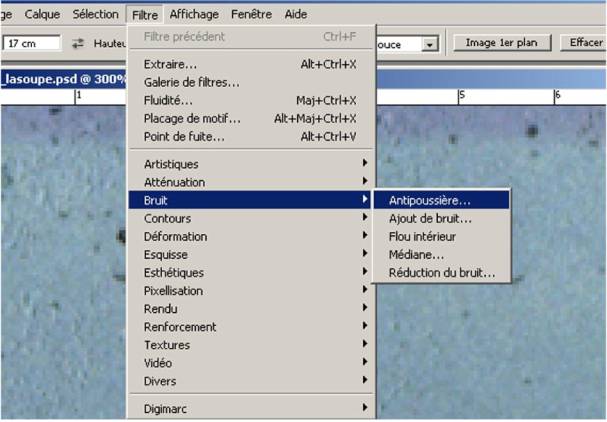Select Ajout de bruit…
The width and height of the screenshot is (607, 422).
pyautogui.click(x=441, y=219)
